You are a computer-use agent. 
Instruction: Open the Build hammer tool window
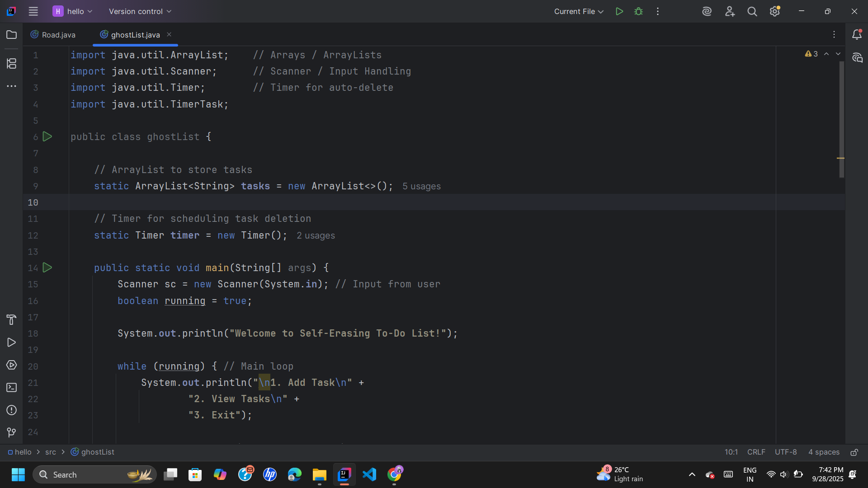point(12,320)
